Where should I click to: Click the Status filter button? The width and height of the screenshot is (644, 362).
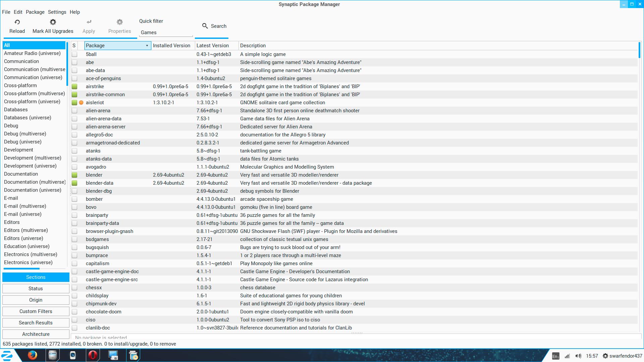point(36,289)
